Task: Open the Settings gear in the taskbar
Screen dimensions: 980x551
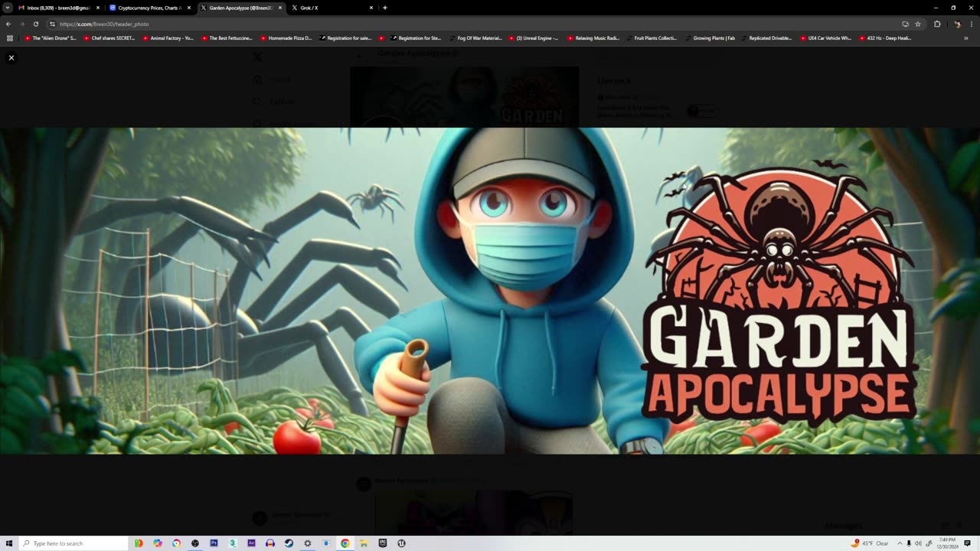Action: 308,543
